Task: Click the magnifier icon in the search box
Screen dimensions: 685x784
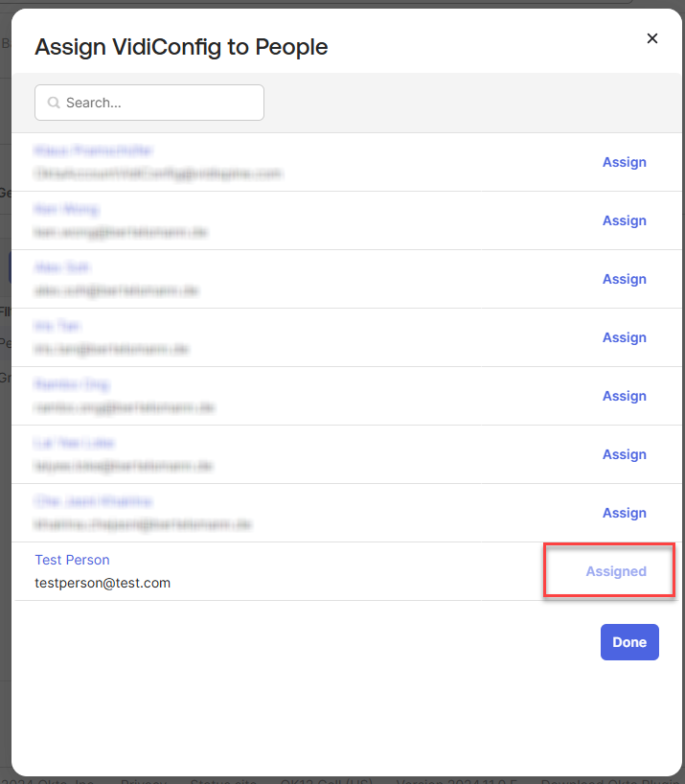Action: (54, 103)
